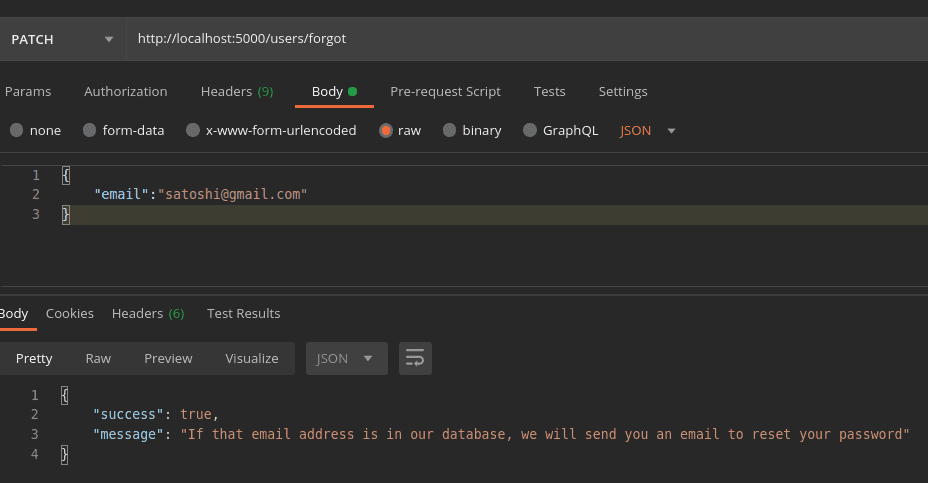Open the response JSON format dropdown
The image size is (928, 483).
346,358
